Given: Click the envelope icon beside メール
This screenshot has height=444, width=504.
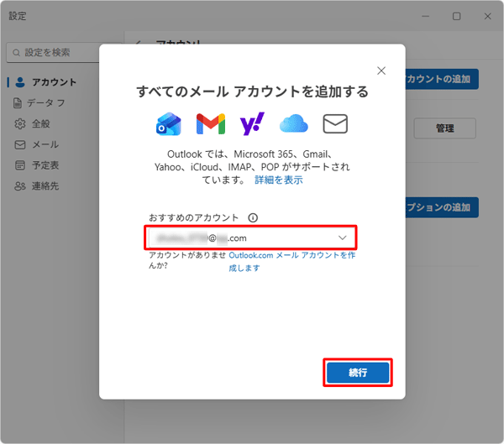Looking at the screenshot, I should pyautogui.click(x=20, y=144).
